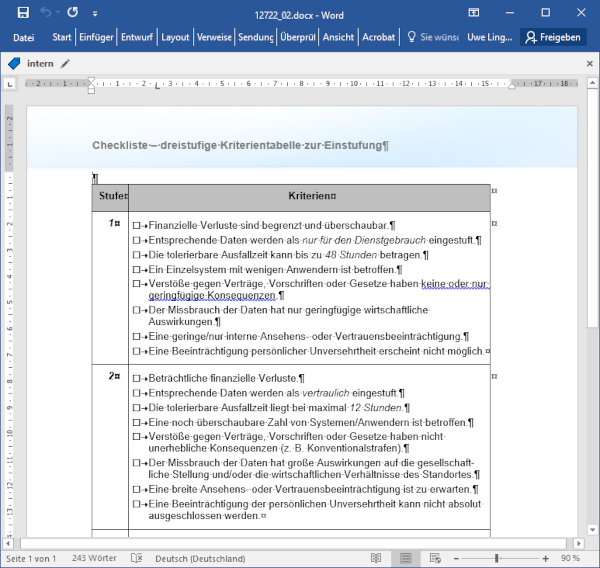The image size is (600, 568).
Task: Open the Customize Quick Access Toolbar dropdown
Action: [x=95, y=13]
